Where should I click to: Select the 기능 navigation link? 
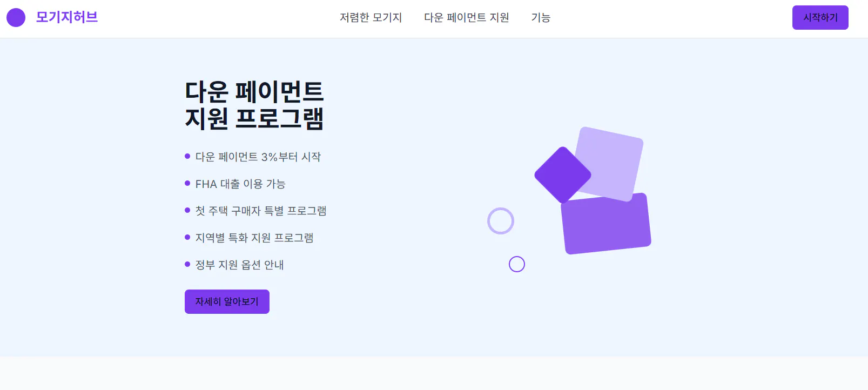tap(541, 18)
